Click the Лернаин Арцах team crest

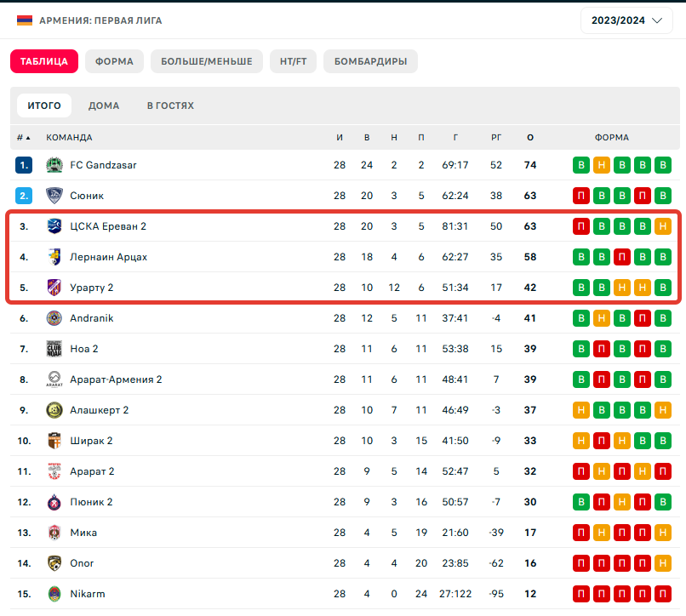point(54,257)
